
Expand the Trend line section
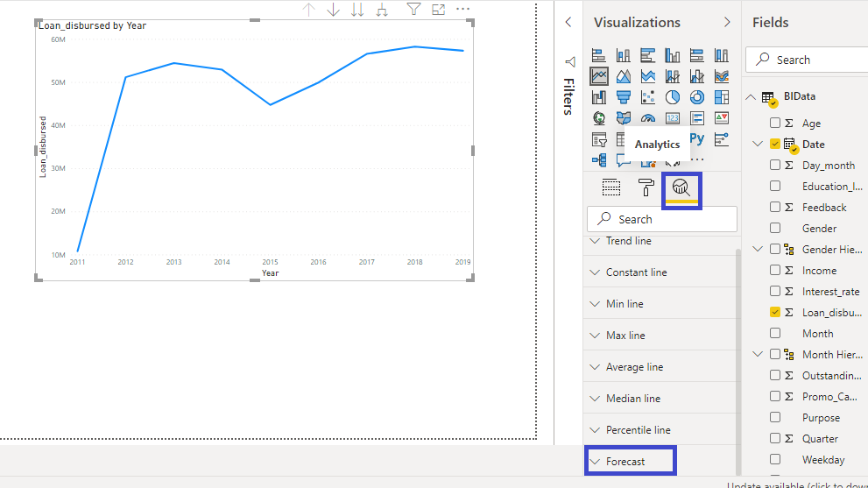point(628,241)
